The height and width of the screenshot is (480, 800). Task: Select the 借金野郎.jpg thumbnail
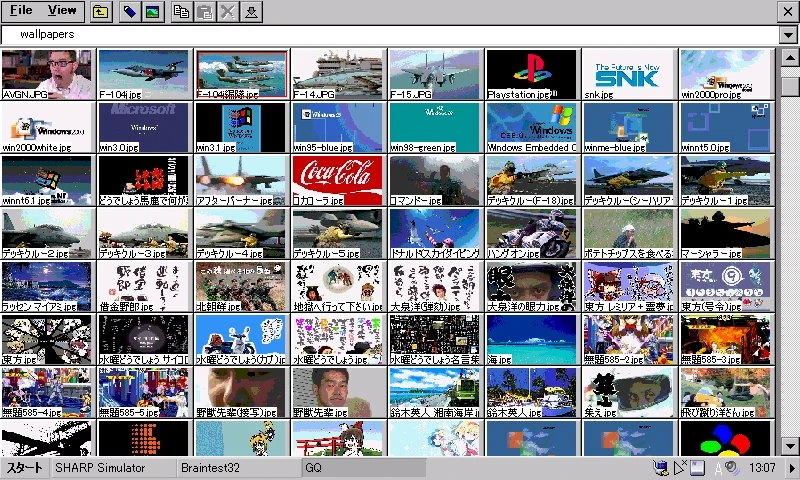click(145, 287)
